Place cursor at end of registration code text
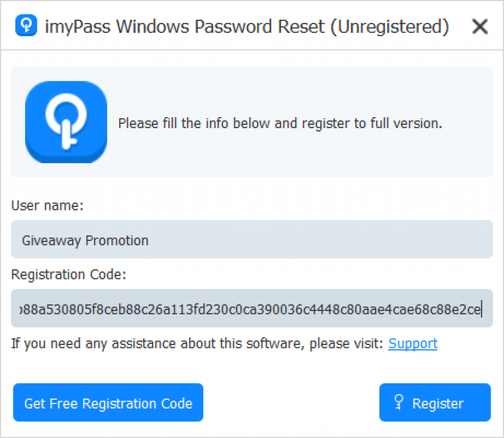The image size is (504, 438). (x=481, y=309)
